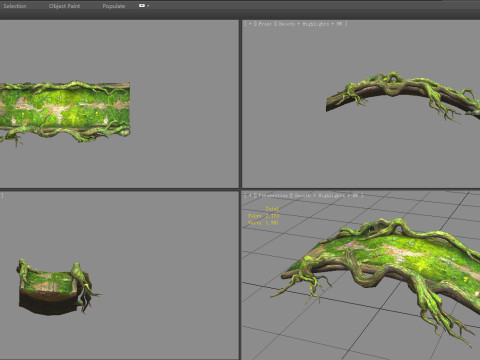Expand the small arrow beside the ribbon icon
Screen dimensions: 480x360
tap(148, 6)
